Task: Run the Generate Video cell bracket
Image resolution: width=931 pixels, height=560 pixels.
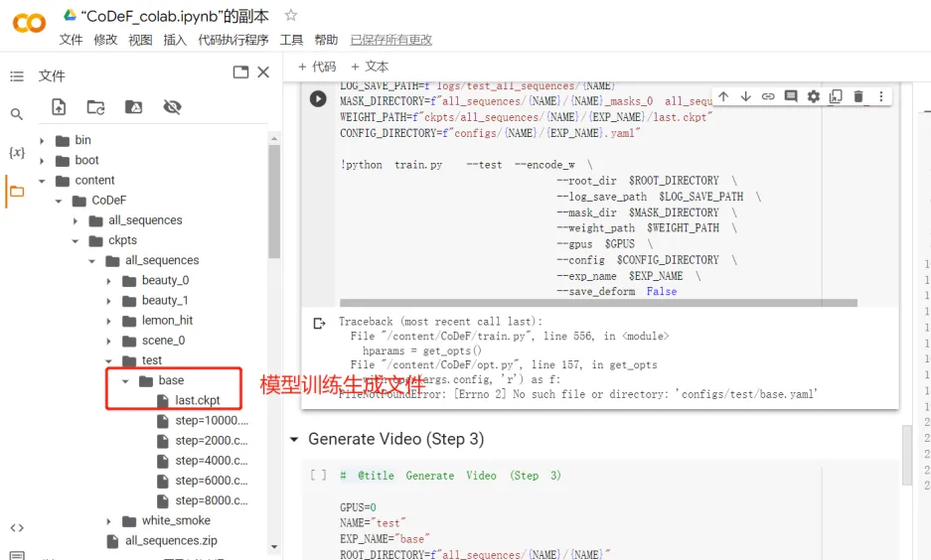Action: coord(318,476)
